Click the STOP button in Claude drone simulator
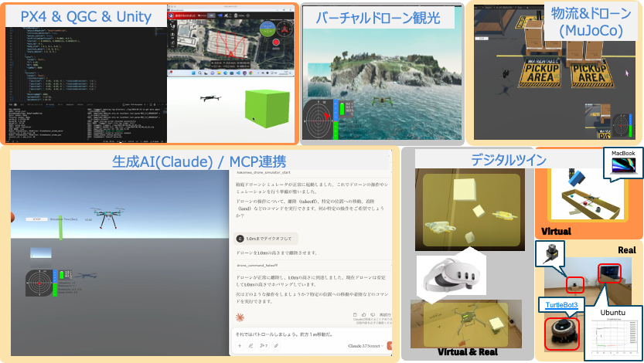This screenshot has width=644, height=363. tap(37, 219)
